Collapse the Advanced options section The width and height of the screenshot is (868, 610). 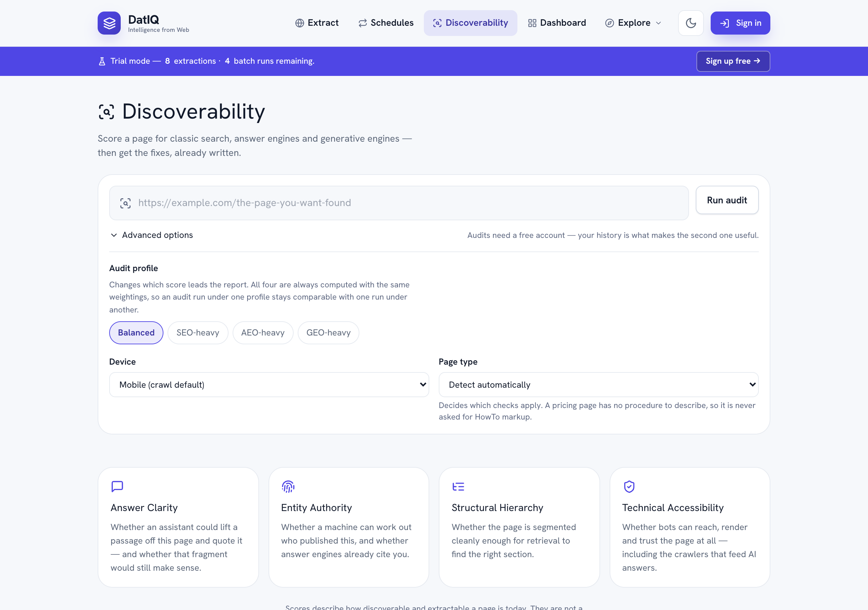tap(152, 235)
